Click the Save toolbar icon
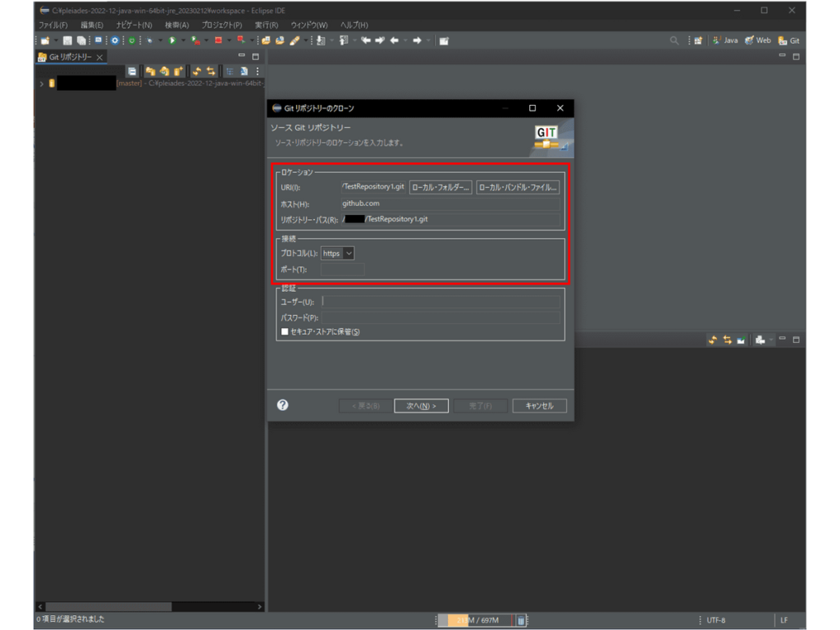This screenshot has height=630, width=840. [x=67, y=41]
